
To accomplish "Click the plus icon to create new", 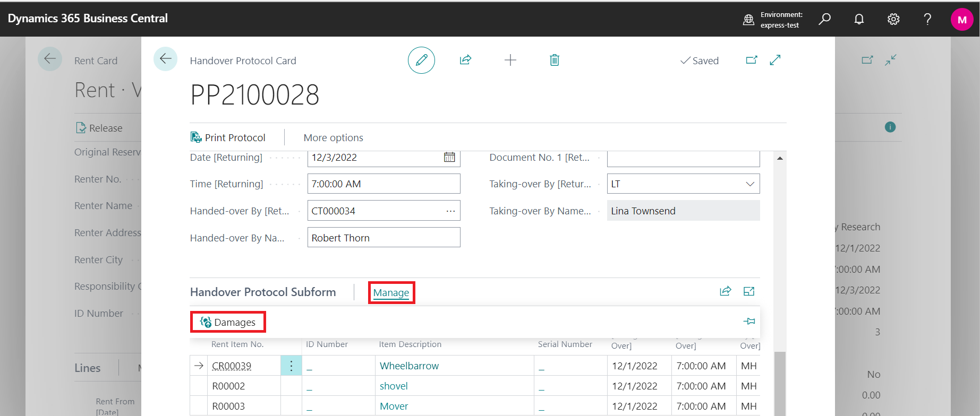I will point(510,60).
